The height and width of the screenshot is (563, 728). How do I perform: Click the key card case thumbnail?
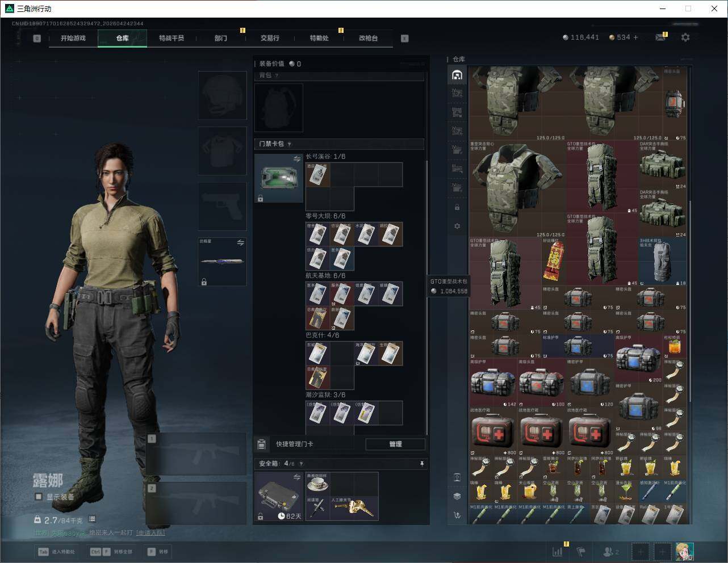279,178
